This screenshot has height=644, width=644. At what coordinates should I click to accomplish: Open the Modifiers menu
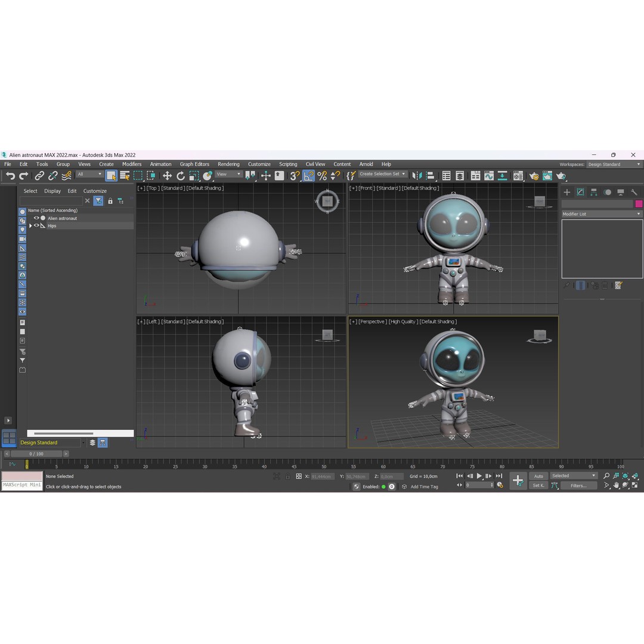coord(132,164)
